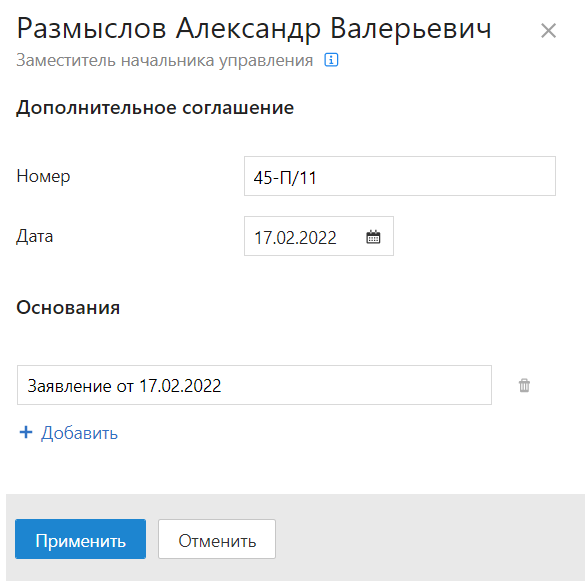The width and height of the screenshot is (586, 581).
Task: Click the Номер field label
Action: 43,176
